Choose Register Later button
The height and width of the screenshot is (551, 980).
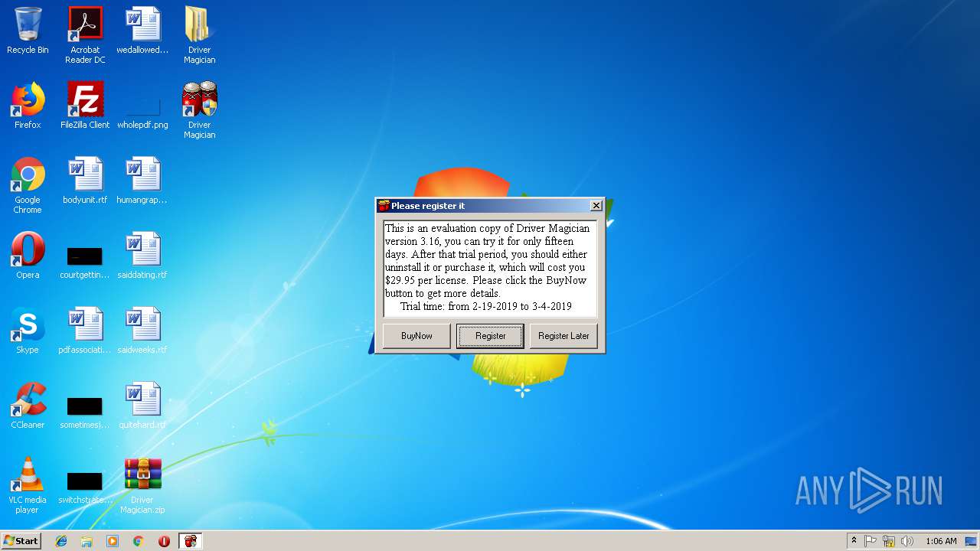tap(563, 336)
